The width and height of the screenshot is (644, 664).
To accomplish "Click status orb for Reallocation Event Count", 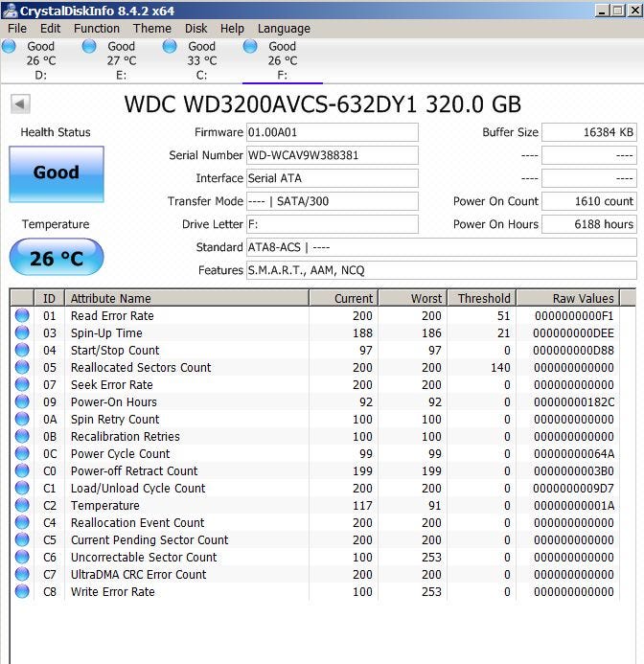I will coord(22,522).
